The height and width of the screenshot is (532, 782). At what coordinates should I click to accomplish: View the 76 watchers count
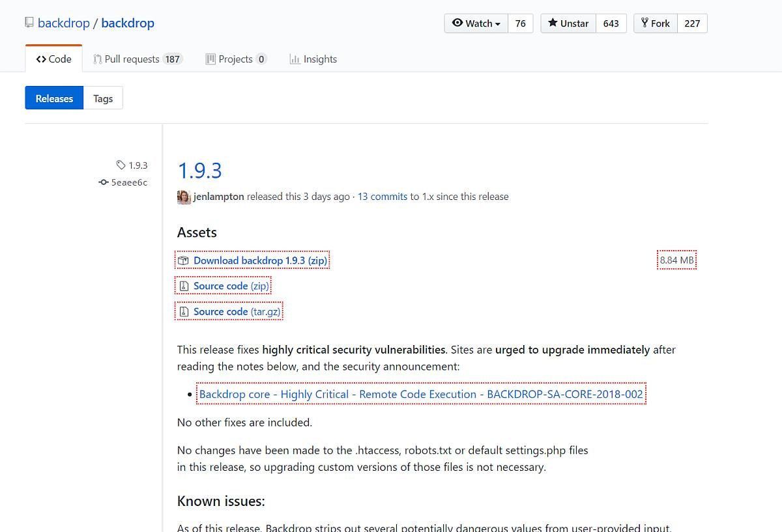click(520, 23)
